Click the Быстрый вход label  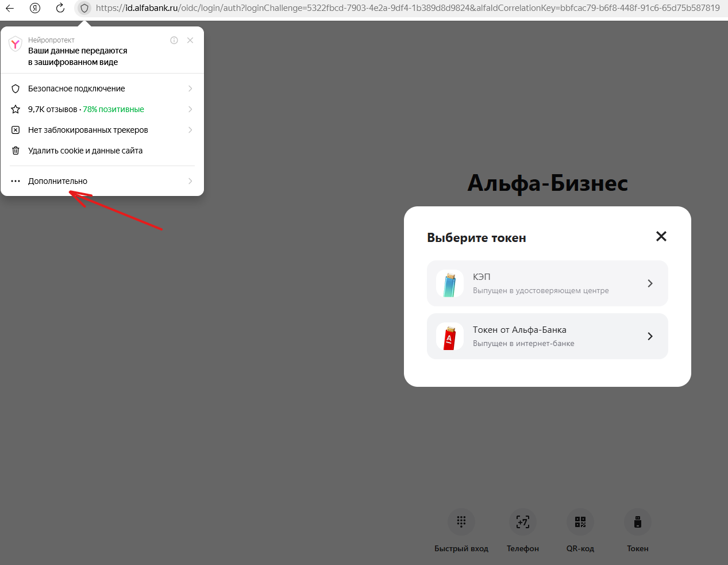tap(461, 548)
